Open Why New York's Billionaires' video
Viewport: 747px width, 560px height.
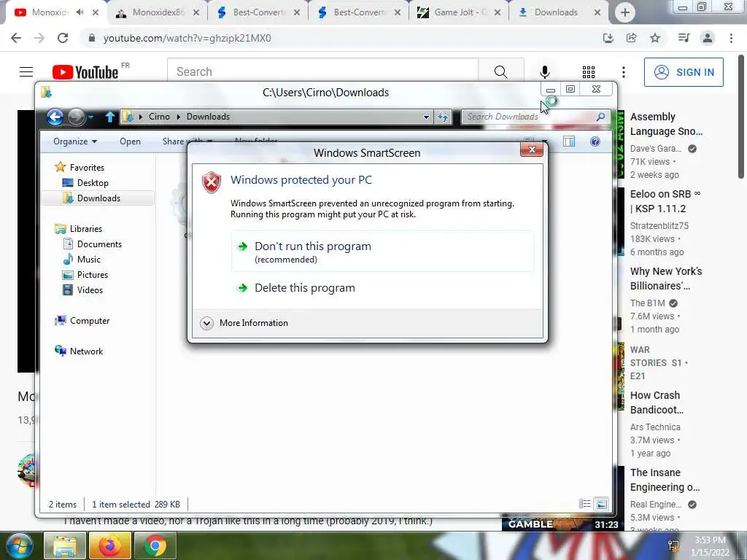click(x=666, y=279)
